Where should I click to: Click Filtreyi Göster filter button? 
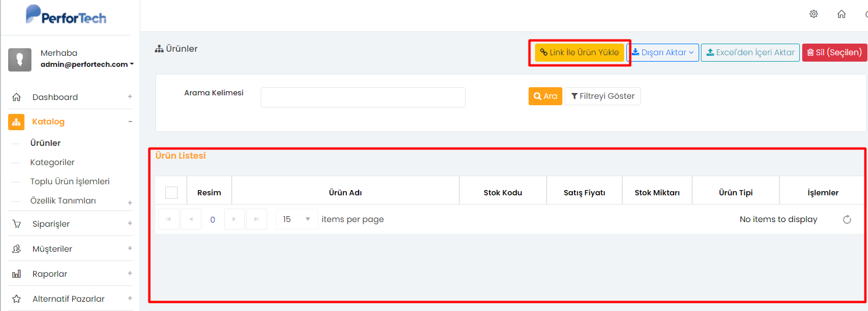603,96
